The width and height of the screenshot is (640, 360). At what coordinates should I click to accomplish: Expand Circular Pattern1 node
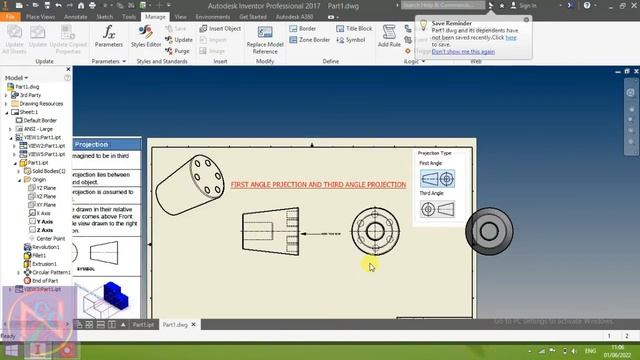tap(19, 272)
